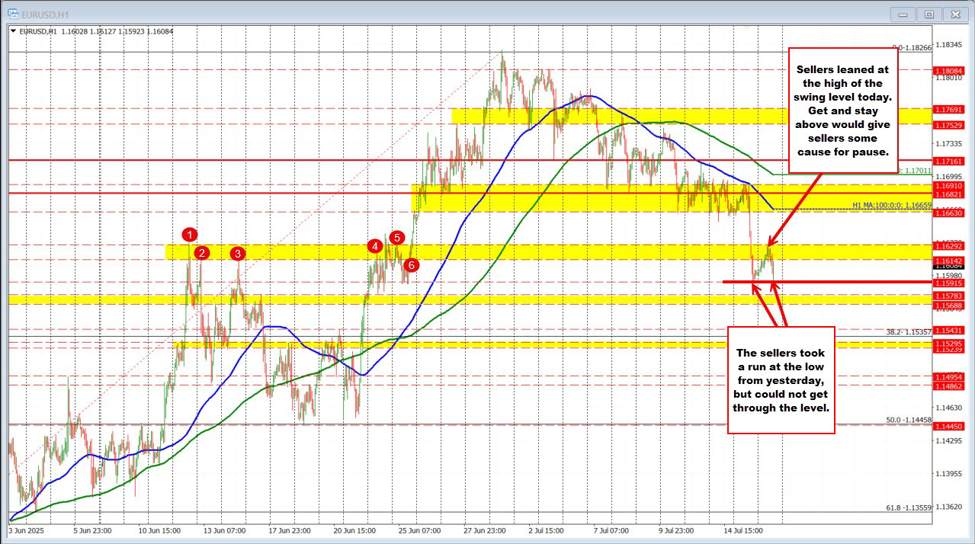Click the red 1.17161 price level label
Viewport: 975px width, 544px height.
[947, 160]
